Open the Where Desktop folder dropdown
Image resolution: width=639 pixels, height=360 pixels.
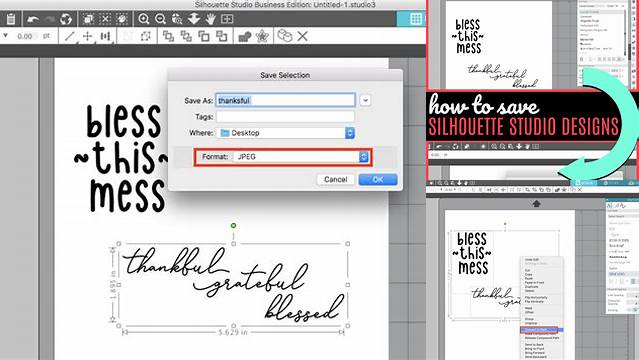(x=285, y=133)
